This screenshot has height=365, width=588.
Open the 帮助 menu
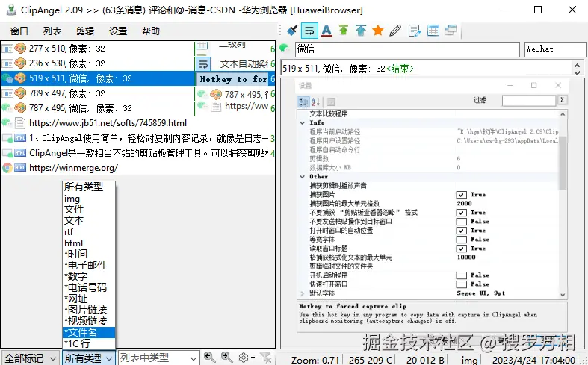(151, 31)
